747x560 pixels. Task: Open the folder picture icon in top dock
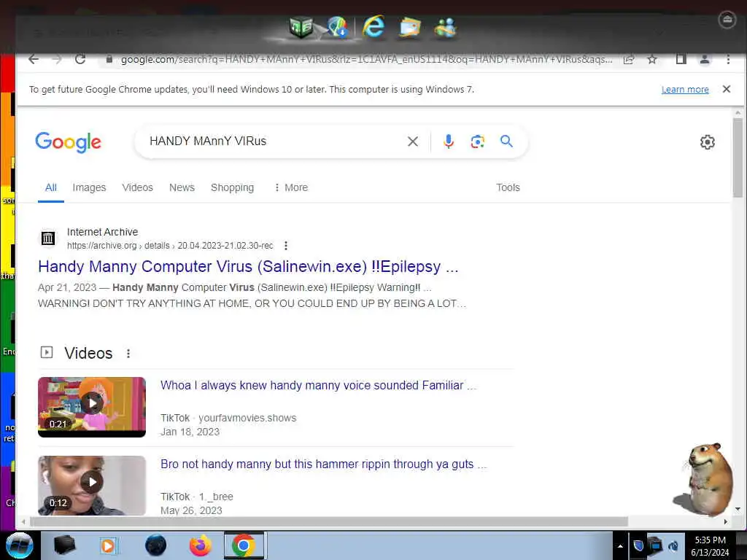click(x=410, y=27)
